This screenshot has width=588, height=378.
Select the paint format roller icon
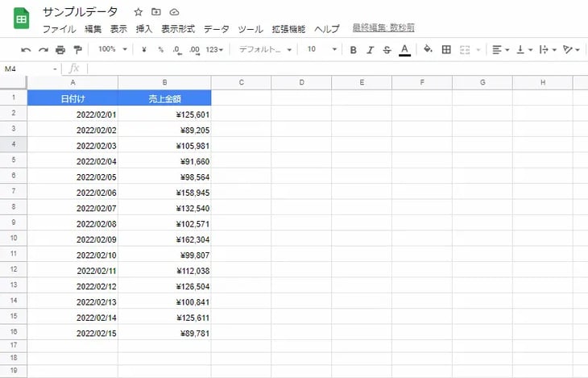[x=77, y=50]
